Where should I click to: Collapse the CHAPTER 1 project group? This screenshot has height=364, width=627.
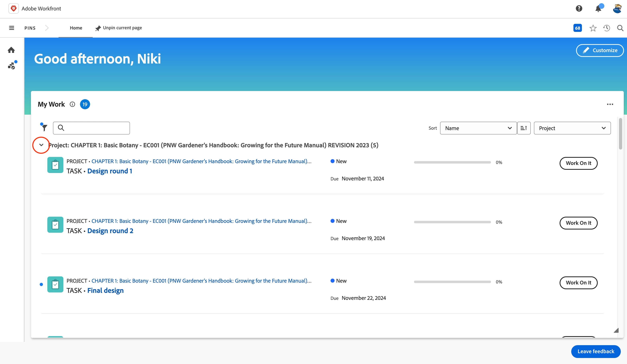pyautogui.click(x=41, y=145)
